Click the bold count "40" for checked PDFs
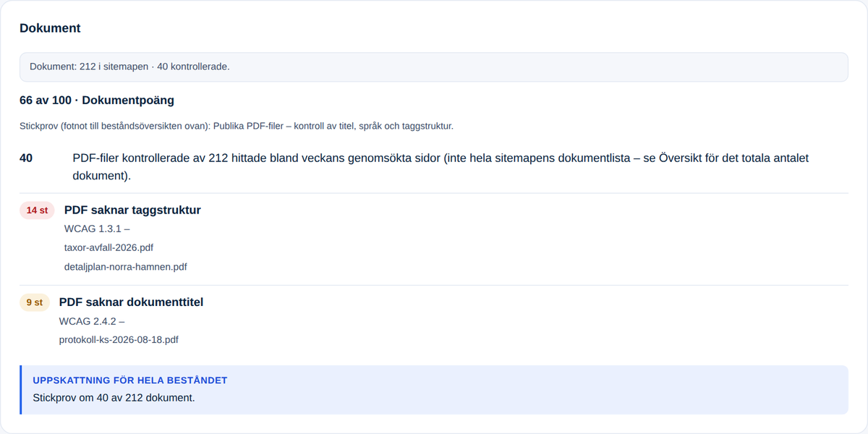 (x=26, y=158)
